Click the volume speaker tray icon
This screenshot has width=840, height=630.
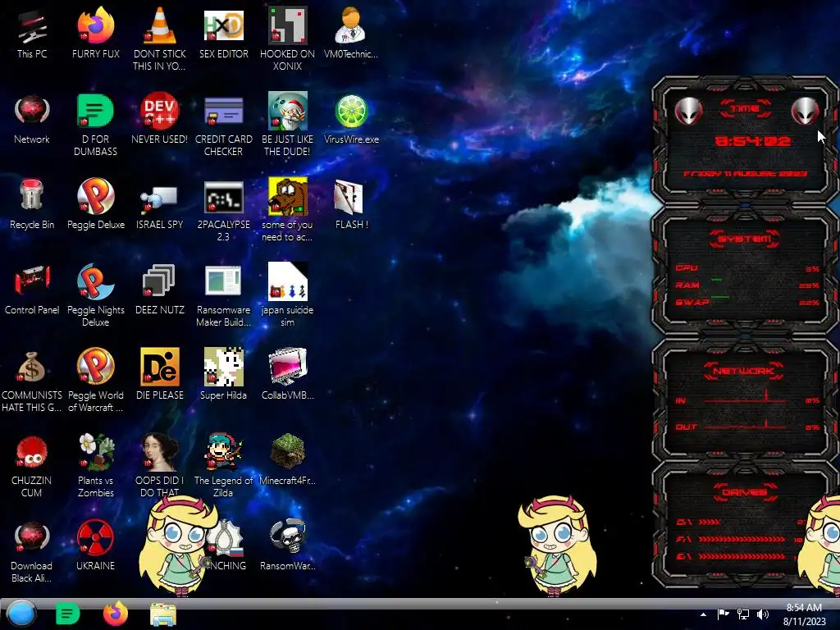(x=763, y=614)
